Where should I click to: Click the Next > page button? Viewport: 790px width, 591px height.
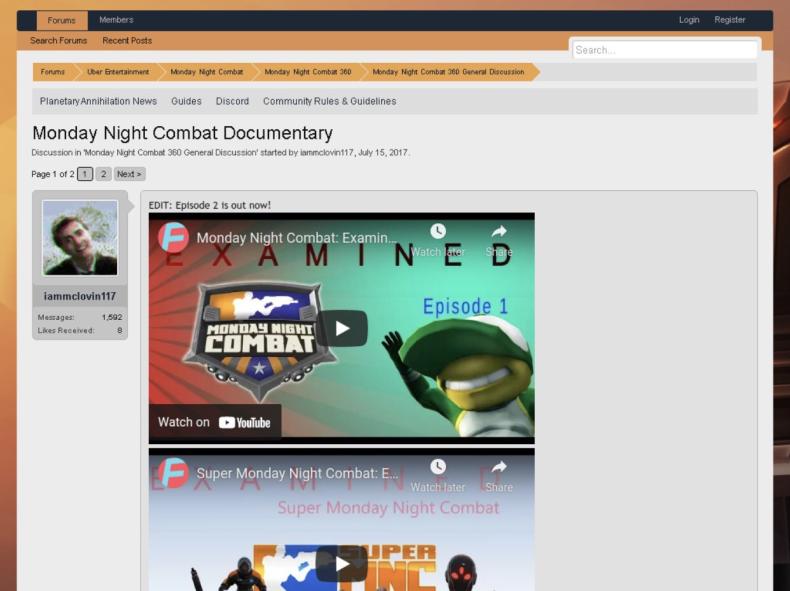coord(129,174)
